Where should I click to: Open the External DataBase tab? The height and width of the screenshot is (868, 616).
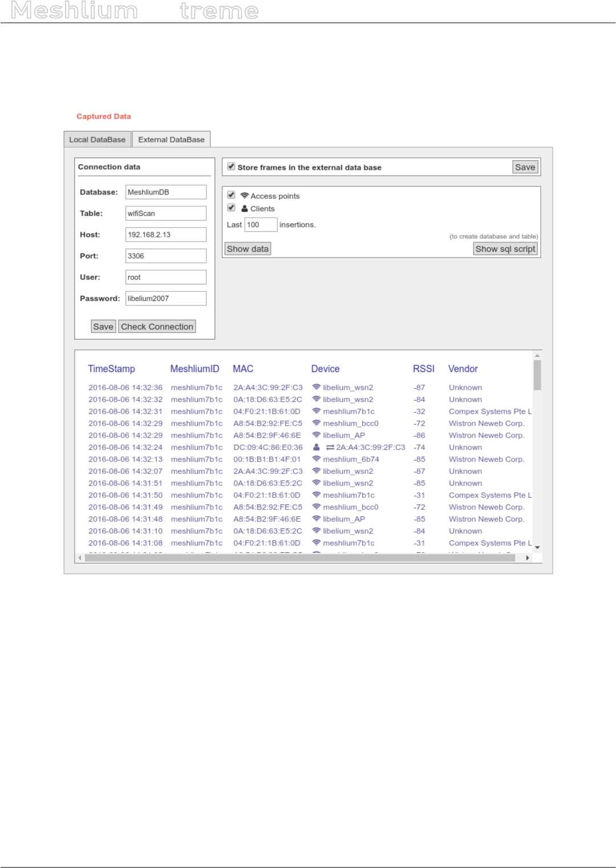pyautogui.click(x=171, y=140)
